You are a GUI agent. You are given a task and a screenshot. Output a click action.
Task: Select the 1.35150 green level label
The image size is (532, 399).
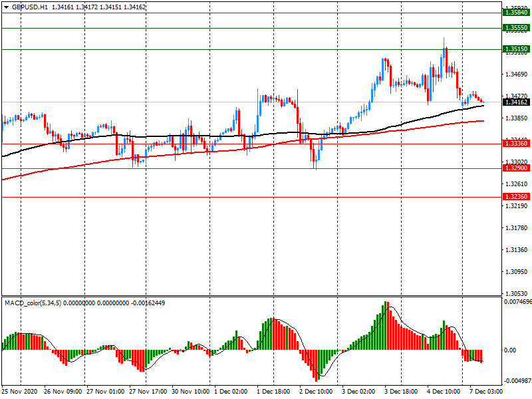tap(517, 49)
